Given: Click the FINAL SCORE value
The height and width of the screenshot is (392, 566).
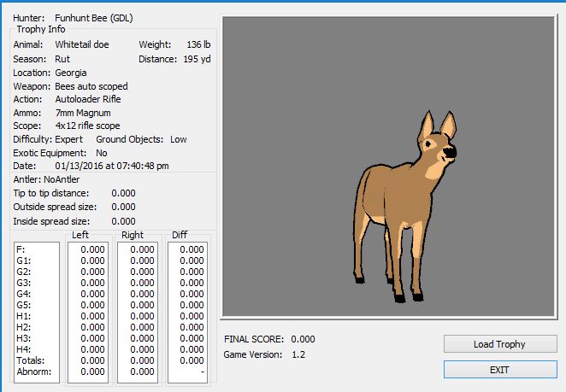Looking at the screenshot, I should (x=303, y=339).
